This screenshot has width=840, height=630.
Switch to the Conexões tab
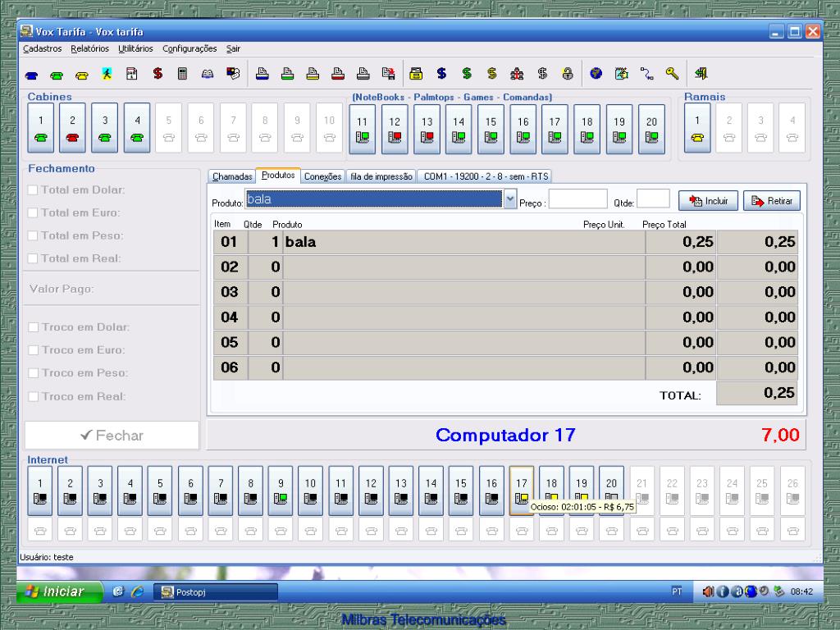click(x=322, y=176)
